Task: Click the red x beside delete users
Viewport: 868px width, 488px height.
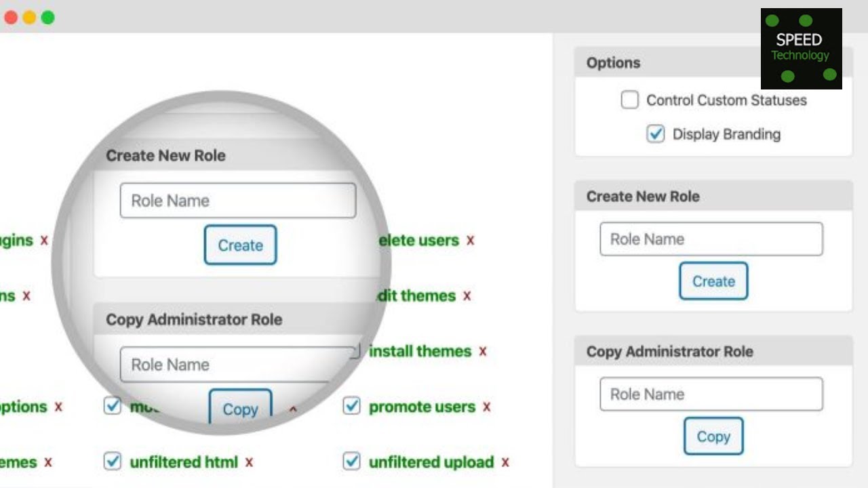Action: coord(470,241)
